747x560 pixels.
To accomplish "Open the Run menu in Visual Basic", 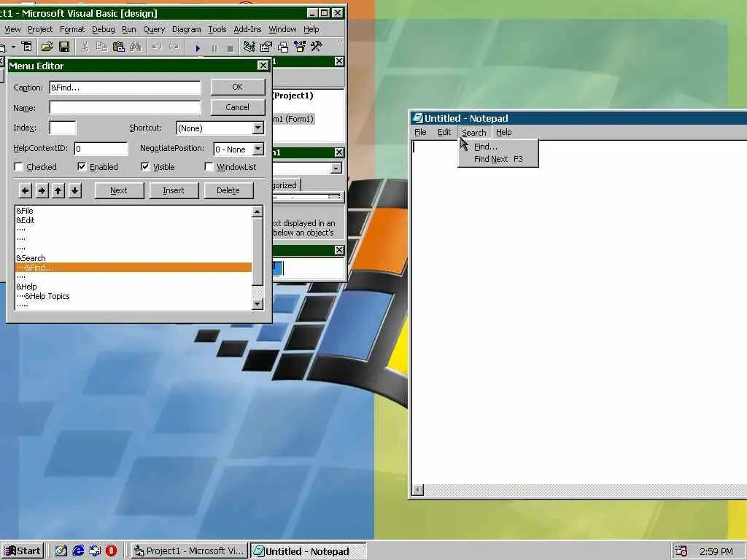I will click(x=128, y=29).
